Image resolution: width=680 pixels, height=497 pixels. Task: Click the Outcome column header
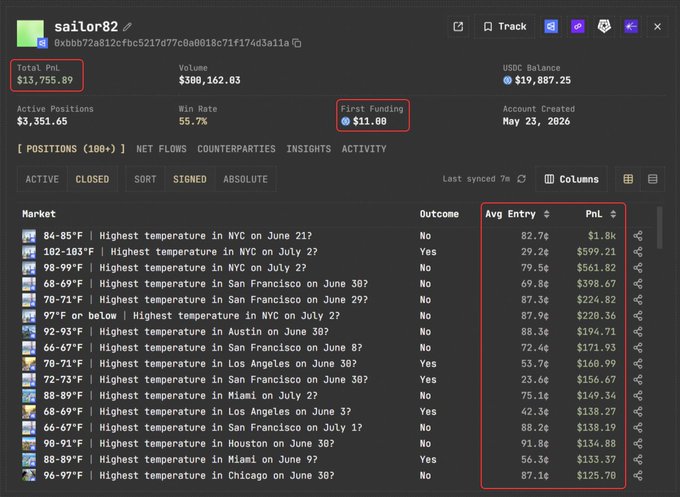[439, 214]
